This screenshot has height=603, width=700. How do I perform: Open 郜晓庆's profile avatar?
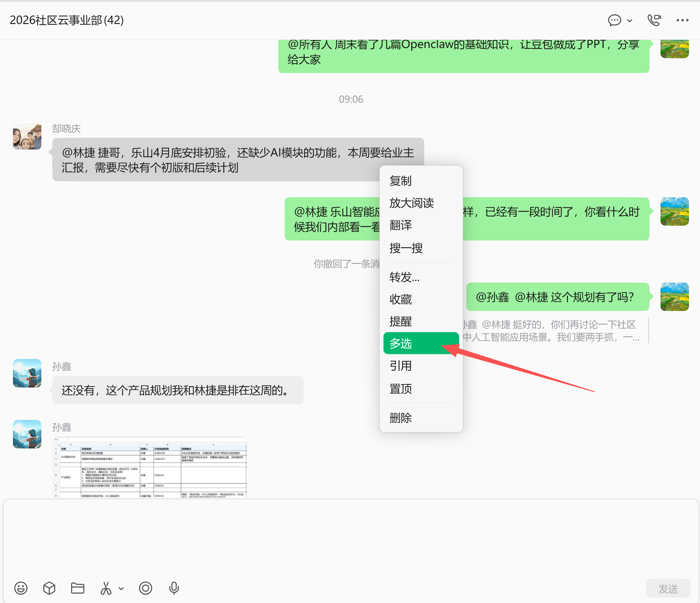[x=27, y=136]
